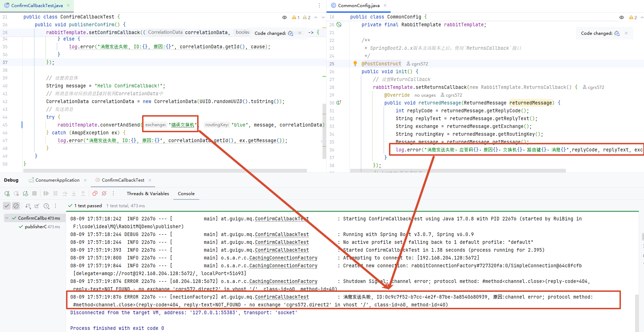View breakpoints with red circles icon
The width and height of the screenshot is (644, 332).
coord(95,194)
